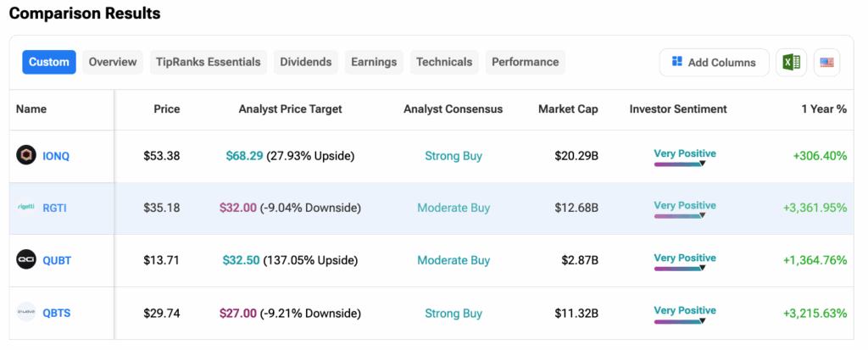The image size is (868, 350).
Task: Sort by the Market Cap column header
Action: [x=568, y=109]
